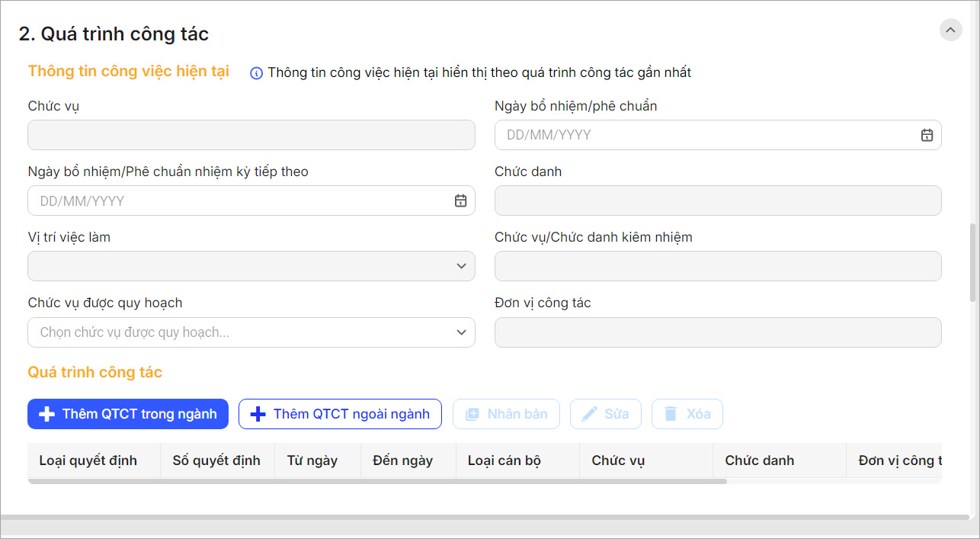Click Thêm QTCT trong ngành button

click(128, 414)
